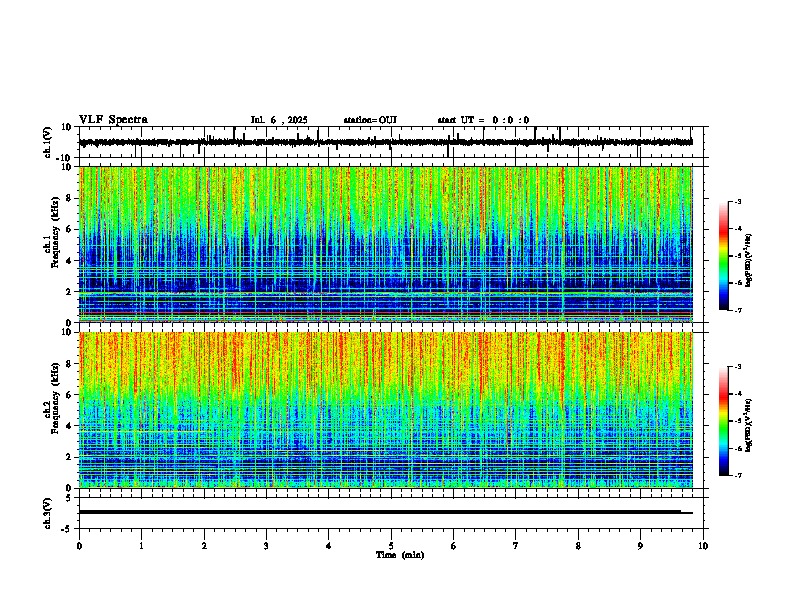Click the ch.2 spectrogram 8 kHz tick label
The width and height of the screenshot is (792, 612).
tap(69, 364)
